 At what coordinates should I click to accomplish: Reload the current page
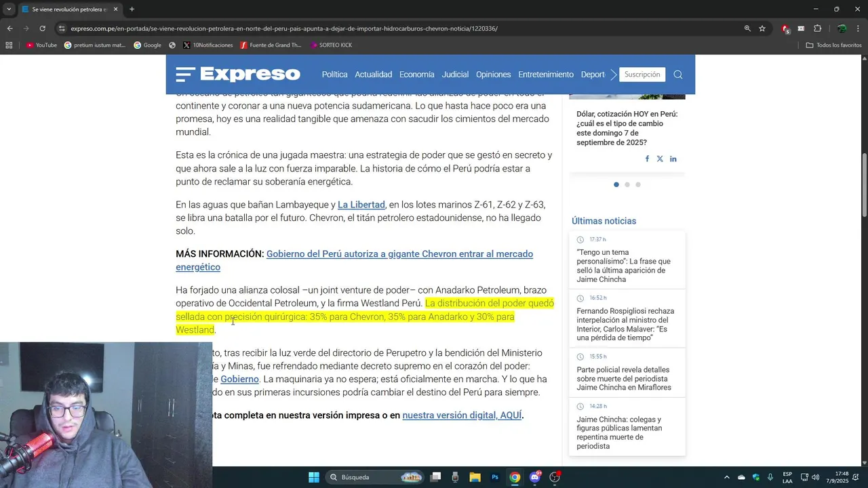(x=42, y=28)
